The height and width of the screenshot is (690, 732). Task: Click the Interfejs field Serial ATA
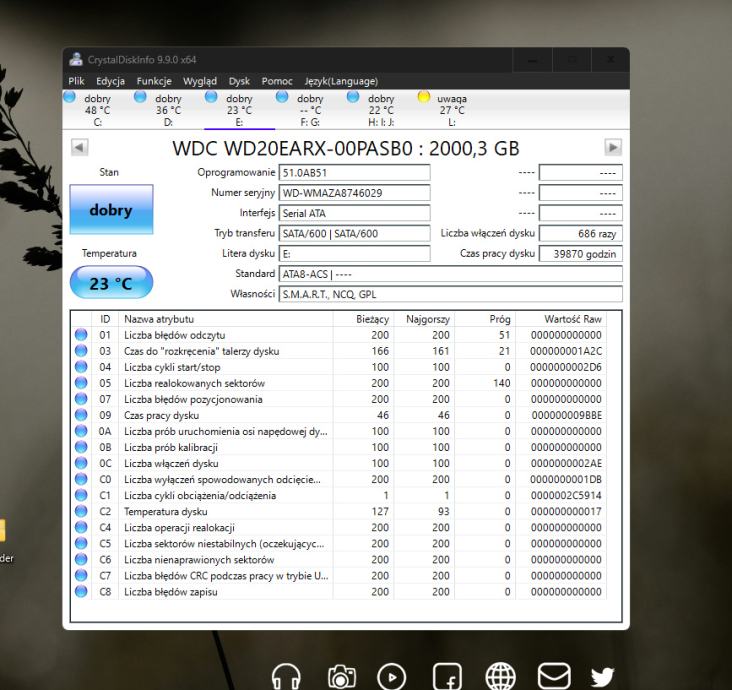[354, 213]
